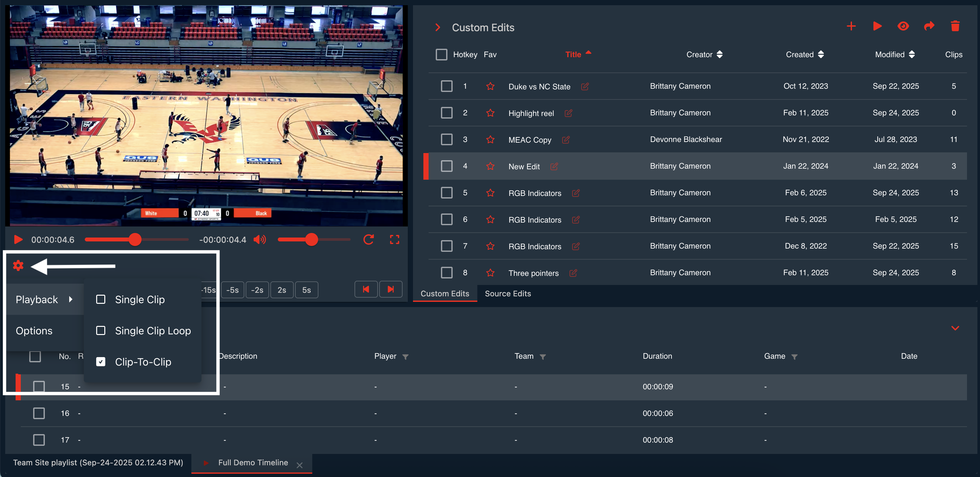Enable the Single Clip checkbox

[101, 299]
